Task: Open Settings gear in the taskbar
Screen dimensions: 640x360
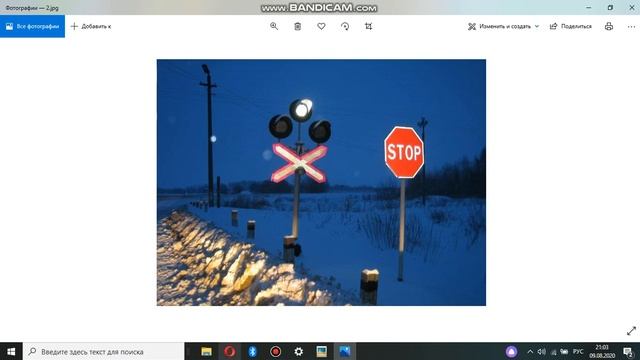Action: click(298, 351)
